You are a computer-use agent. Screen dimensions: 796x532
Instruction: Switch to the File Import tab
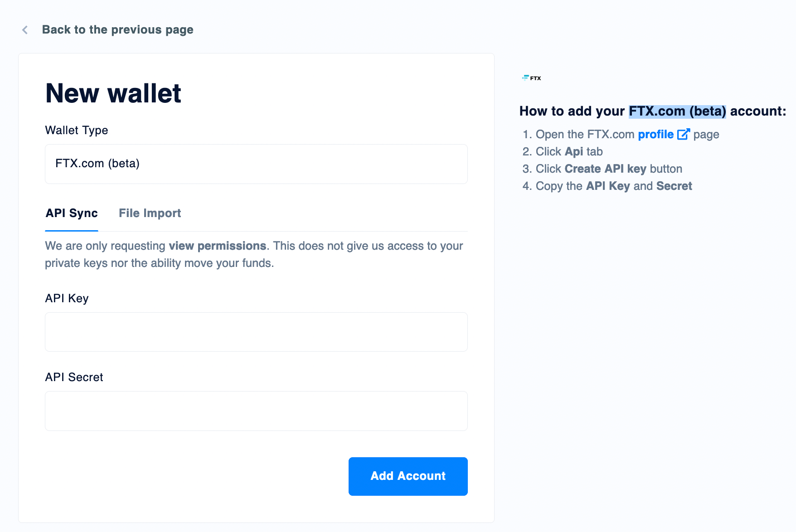(x=150, y=213)
